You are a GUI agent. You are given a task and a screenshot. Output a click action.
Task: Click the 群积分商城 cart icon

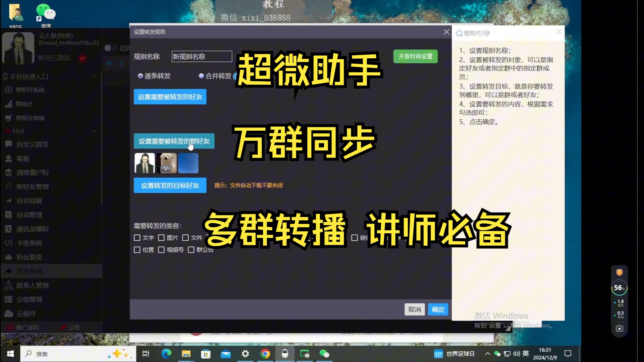8,118
